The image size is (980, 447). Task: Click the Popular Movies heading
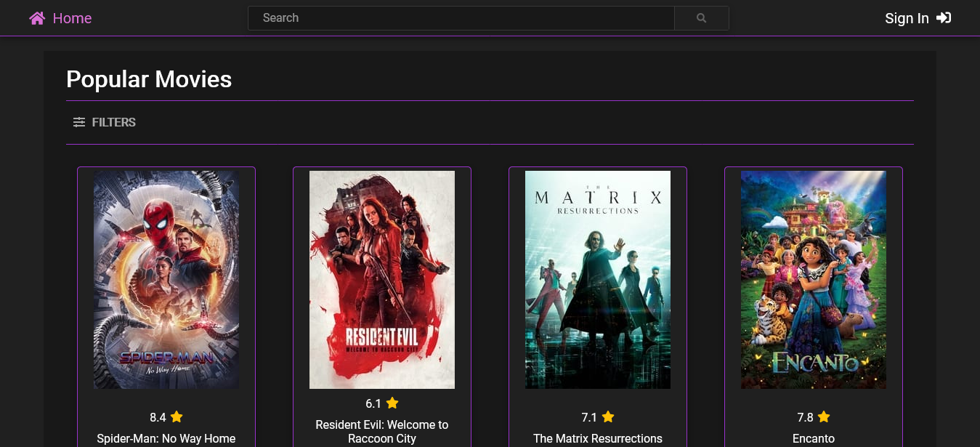tap(148, 79)
